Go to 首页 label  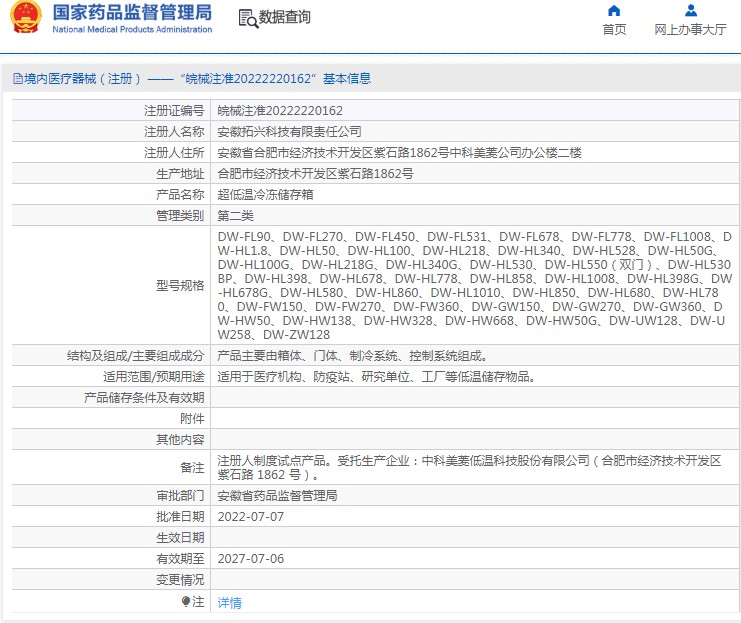pyautogui.click(x=614, y=30)
